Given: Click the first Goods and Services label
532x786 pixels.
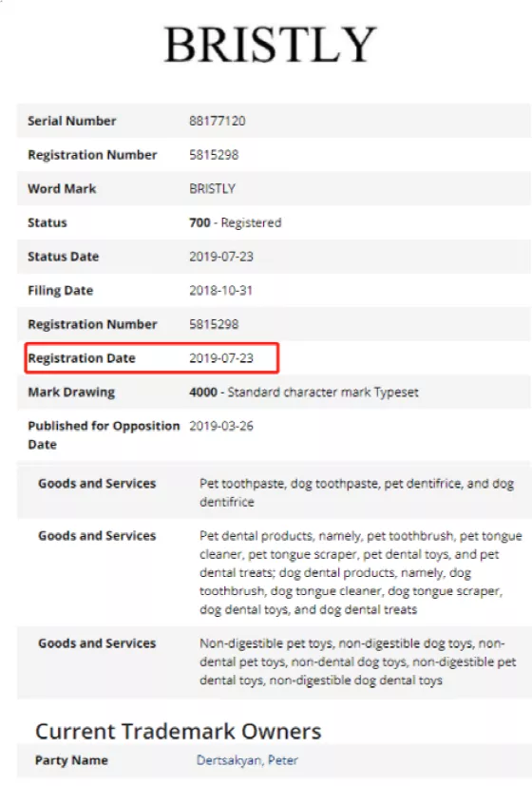Looking at the screenshot, I should point(97,484).
